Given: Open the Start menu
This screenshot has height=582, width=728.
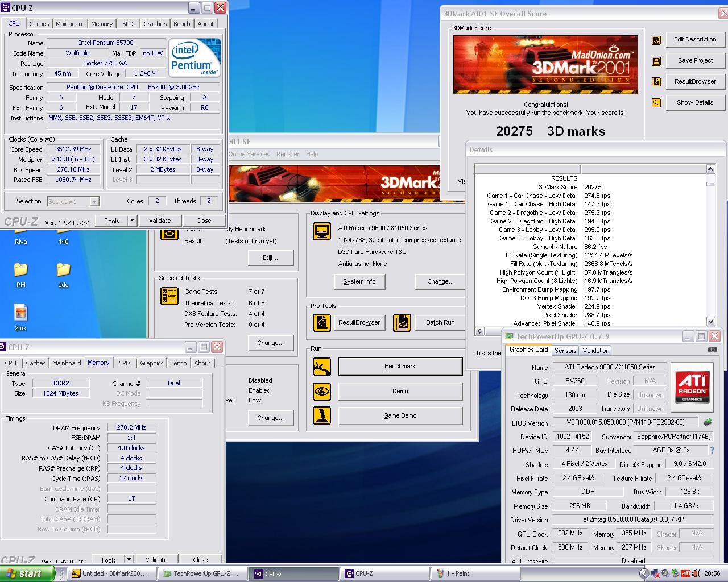Looking at the screenshot, I should 27,573.
